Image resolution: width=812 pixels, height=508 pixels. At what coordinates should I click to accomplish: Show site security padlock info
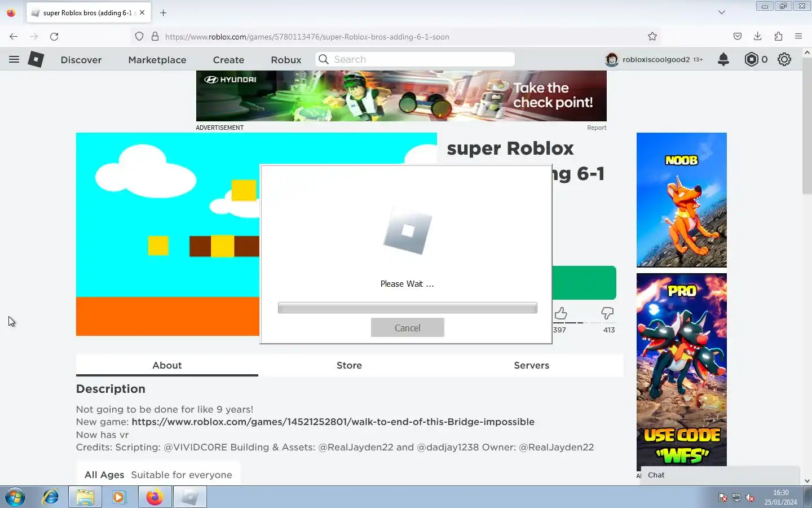coord(155,36)
